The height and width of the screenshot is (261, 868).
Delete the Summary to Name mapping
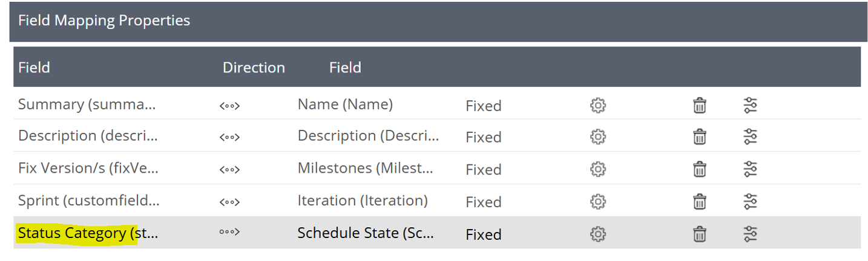(x=699, y=105)
